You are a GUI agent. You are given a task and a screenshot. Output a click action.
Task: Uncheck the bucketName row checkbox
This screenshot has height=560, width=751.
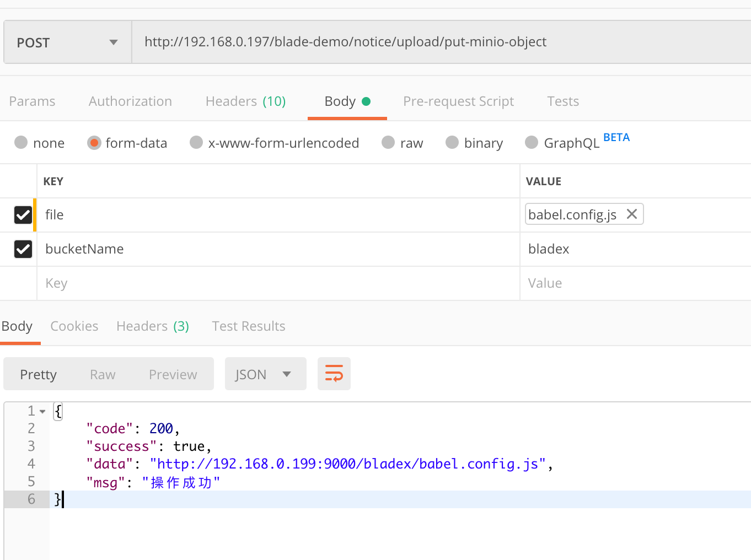click(x=23, y=249)
